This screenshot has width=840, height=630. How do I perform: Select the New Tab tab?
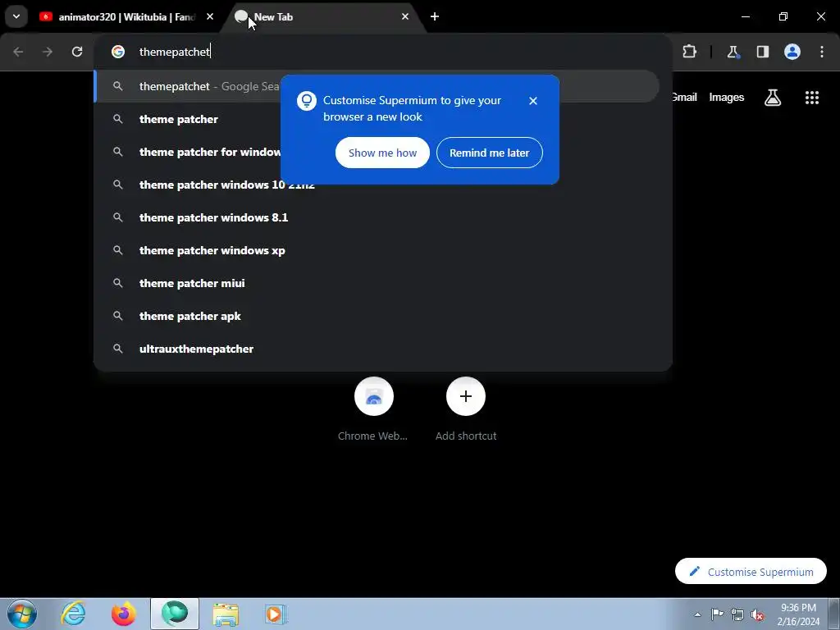[323, 17]
